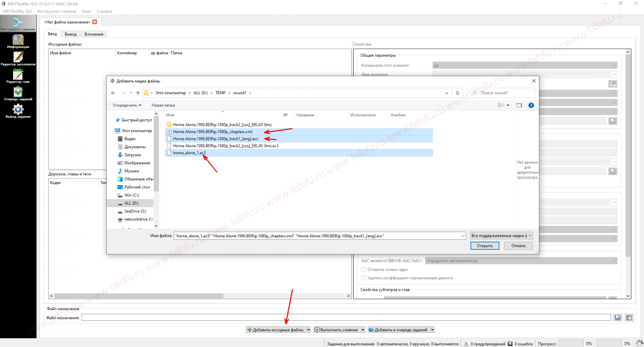This screenshot has width=644, height=347.
Task: Switch to the Вывод tab
Action: (x=71, y=34)
